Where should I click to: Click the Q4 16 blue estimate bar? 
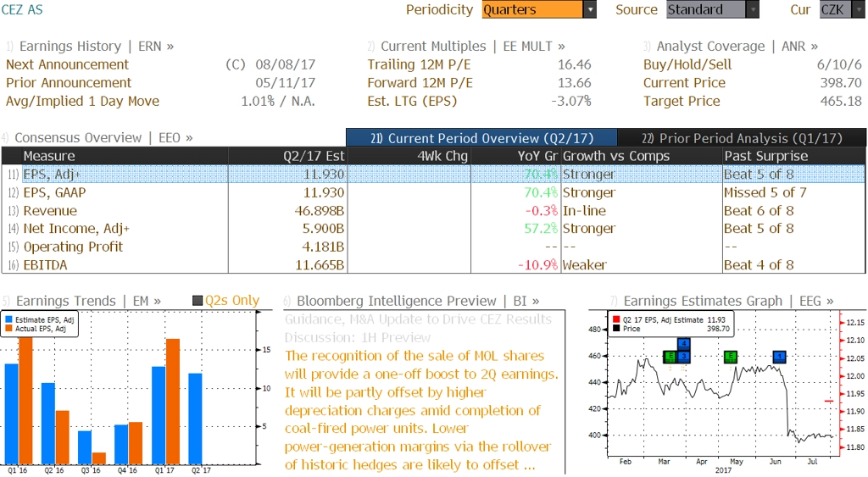[121, 444]
